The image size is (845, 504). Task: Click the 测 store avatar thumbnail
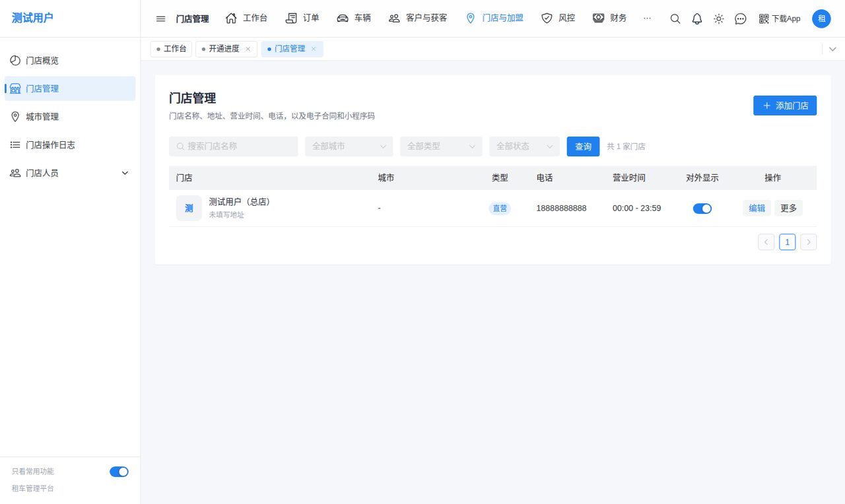[x=189, y=208]
